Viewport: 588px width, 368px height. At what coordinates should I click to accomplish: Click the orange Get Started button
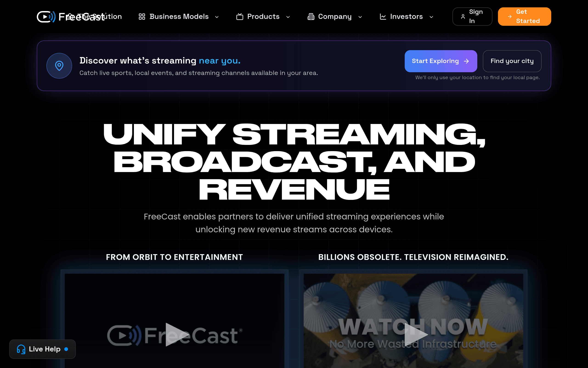pyautogui.click(x=524, y=17)
